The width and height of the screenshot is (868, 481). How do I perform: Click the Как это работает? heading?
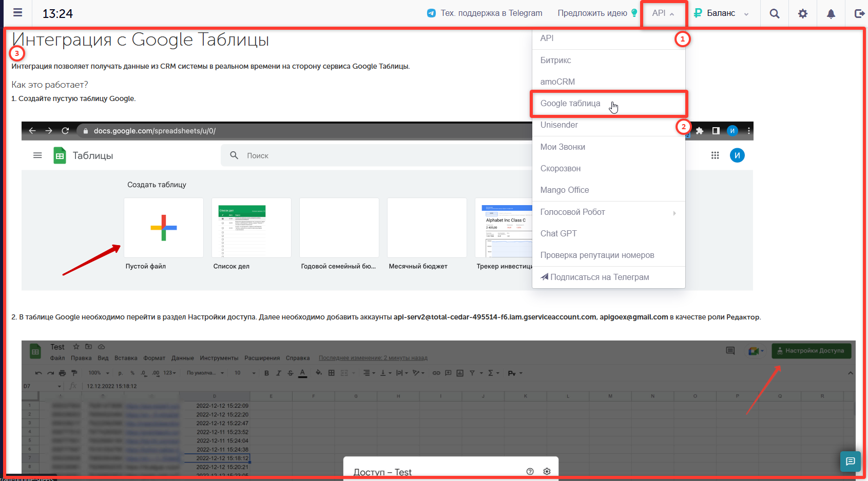coord(50,85)
